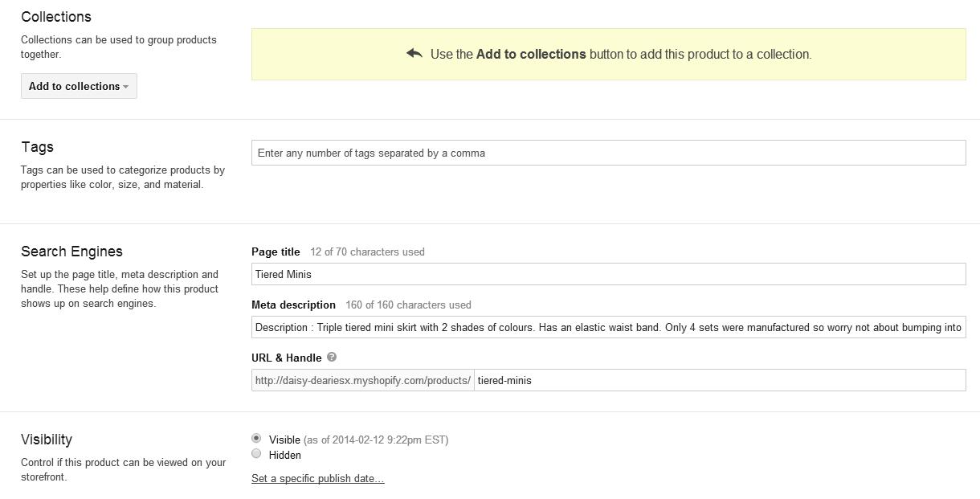
Task: Select the Visible radio button
Action: tap(256, 439)
